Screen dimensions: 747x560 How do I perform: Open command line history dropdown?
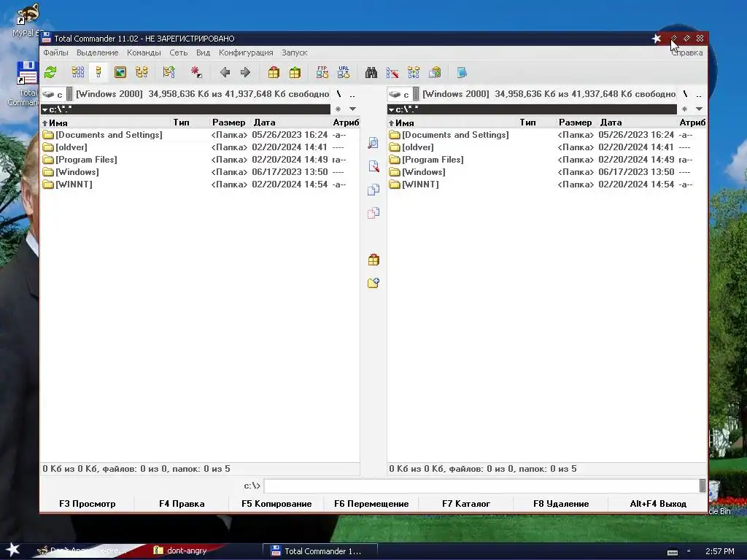point(703,486)
